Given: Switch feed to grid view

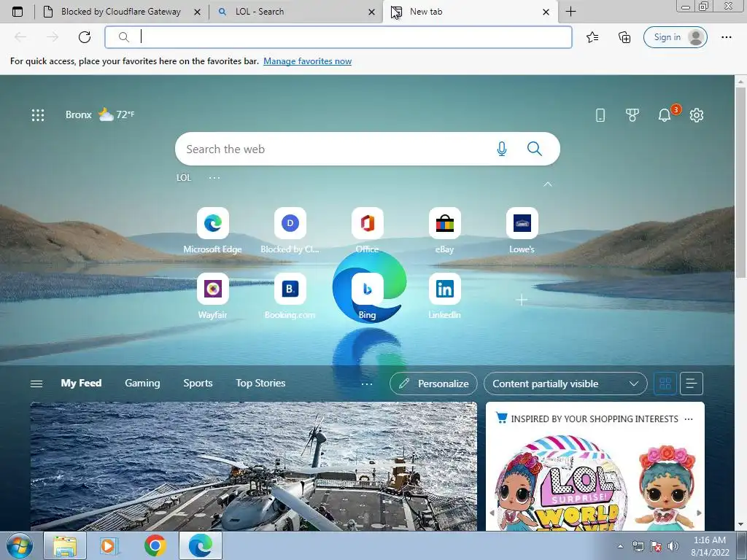Looking at the screenshot, I should [665, 384].
